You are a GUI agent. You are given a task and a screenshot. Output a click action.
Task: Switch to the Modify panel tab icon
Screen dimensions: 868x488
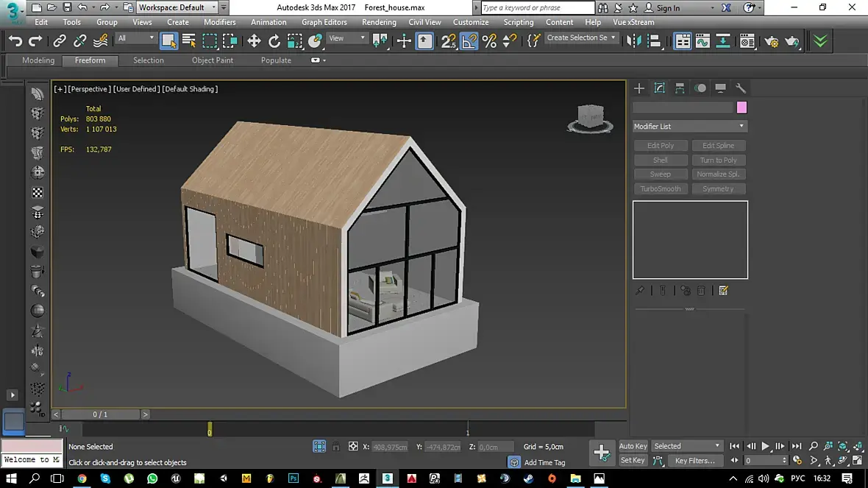(660, 88)
